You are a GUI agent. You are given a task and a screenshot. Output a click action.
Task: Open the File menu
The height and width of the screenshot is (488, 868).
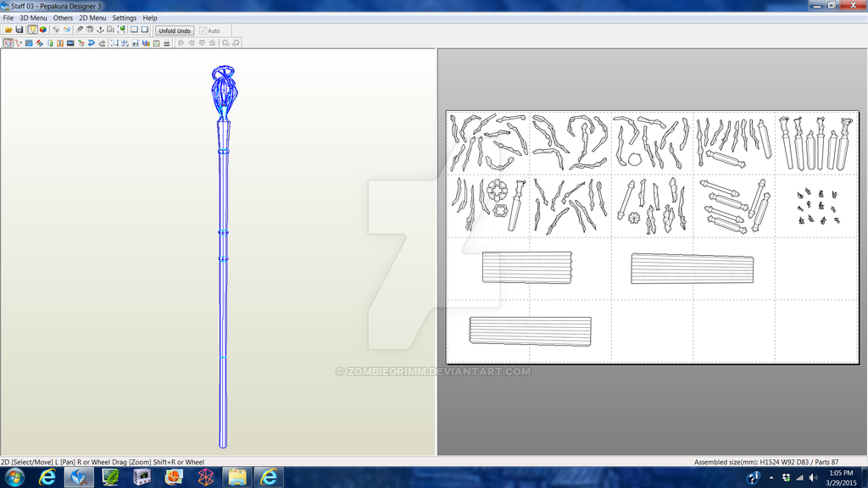click(8, 18)
